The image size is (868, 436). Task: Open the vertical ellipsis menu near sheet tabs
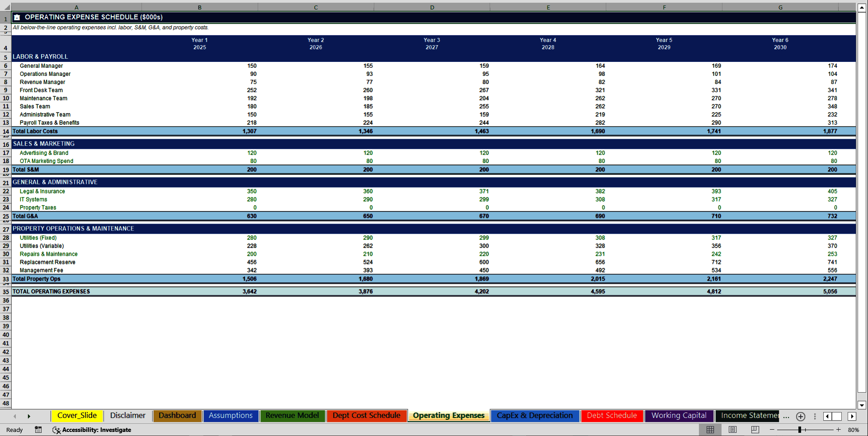(815, 417)
